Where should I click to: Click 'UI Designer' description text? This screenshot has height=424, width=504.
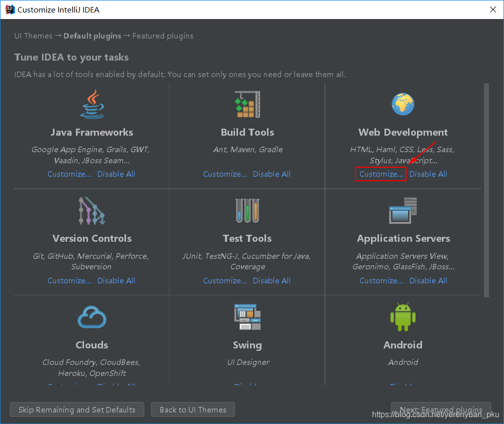click(248, 362)
